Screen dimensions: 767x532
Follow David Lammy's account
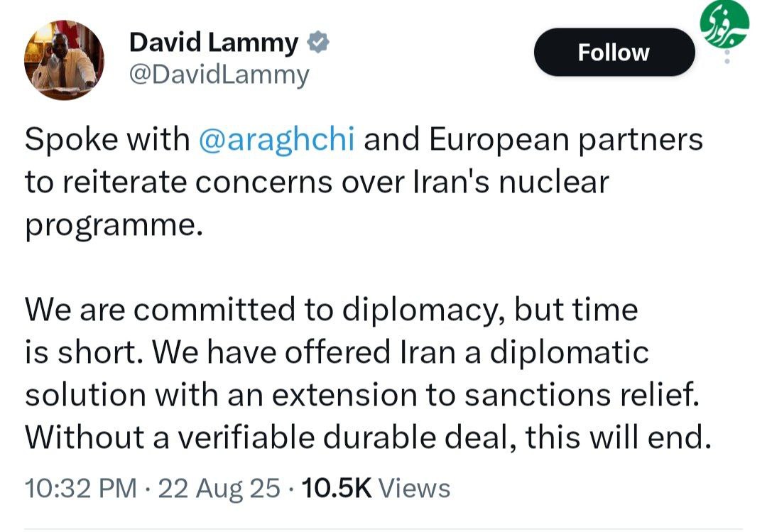point(614,53)
